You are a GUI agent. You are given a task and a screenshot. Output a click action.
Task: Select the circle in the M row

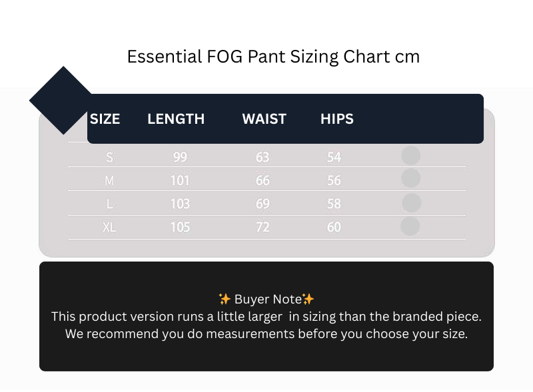tap(410, 178)
